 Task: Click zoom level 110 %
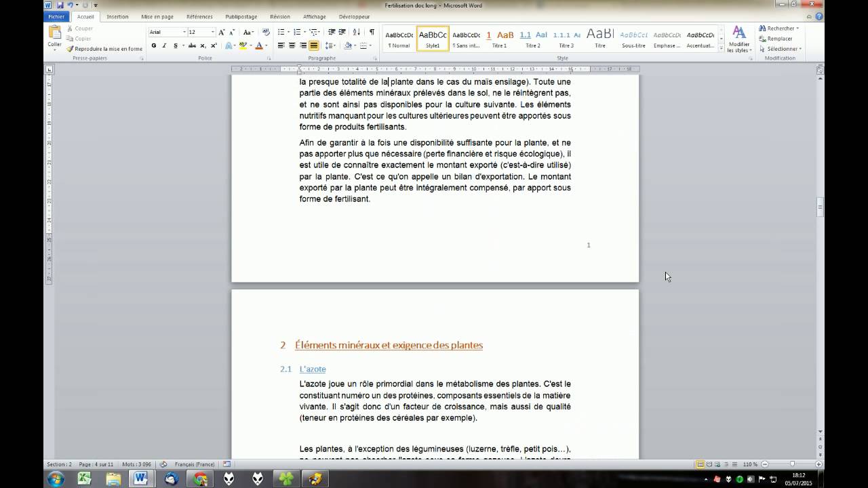click(749, 464)
